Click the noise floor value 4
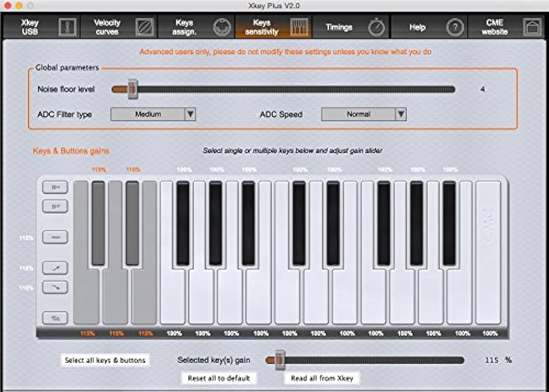 483,90
